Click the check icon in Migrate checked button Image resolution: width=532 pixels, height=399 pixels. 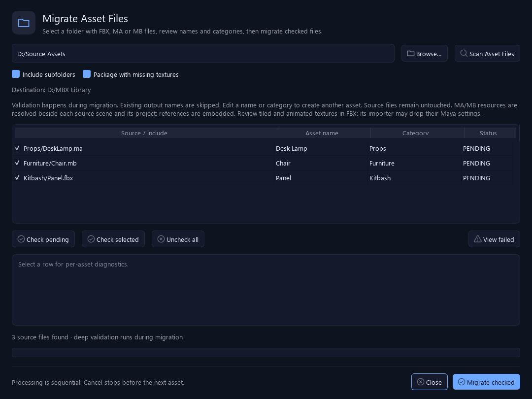[462, 382]
